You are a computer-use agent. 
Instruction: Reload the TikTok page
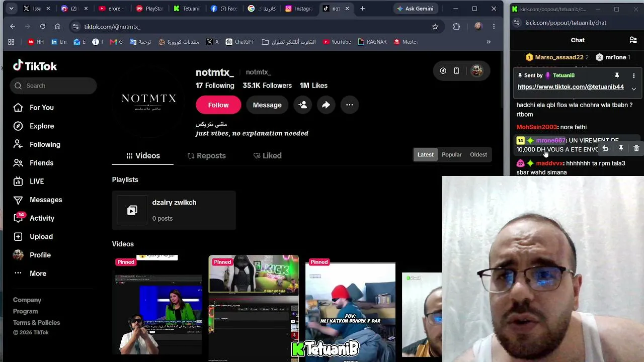(x=43, y=27)
